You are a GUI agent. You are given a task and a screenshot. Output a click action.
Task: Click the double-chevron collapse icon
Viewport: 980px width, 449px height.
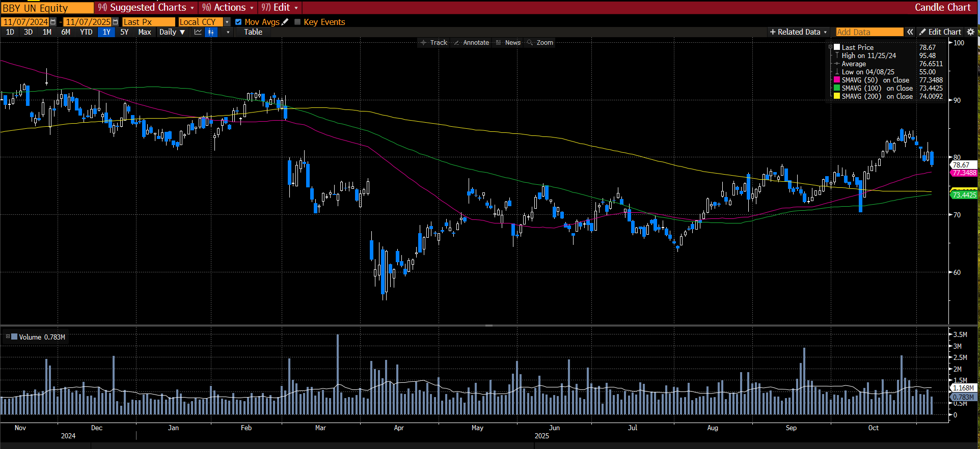[910, 32]
